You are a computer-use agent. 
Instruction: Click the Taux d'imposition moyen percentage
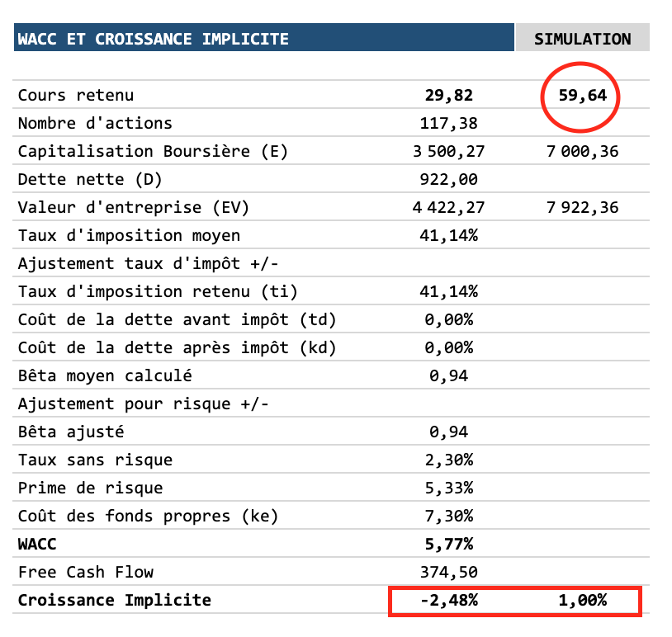pos(448,236)
